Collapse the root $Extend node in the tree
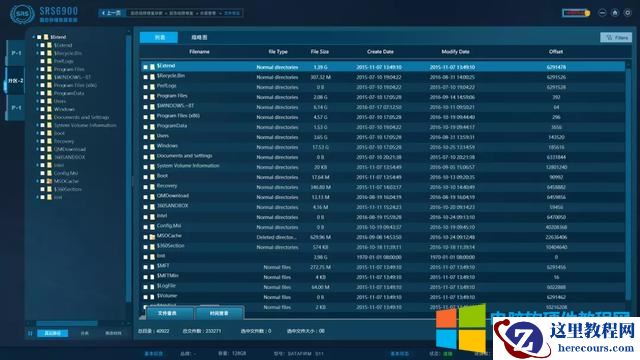The width and height of the screenshot is (640, 360). pyautogui.click(x=34, y=37)
